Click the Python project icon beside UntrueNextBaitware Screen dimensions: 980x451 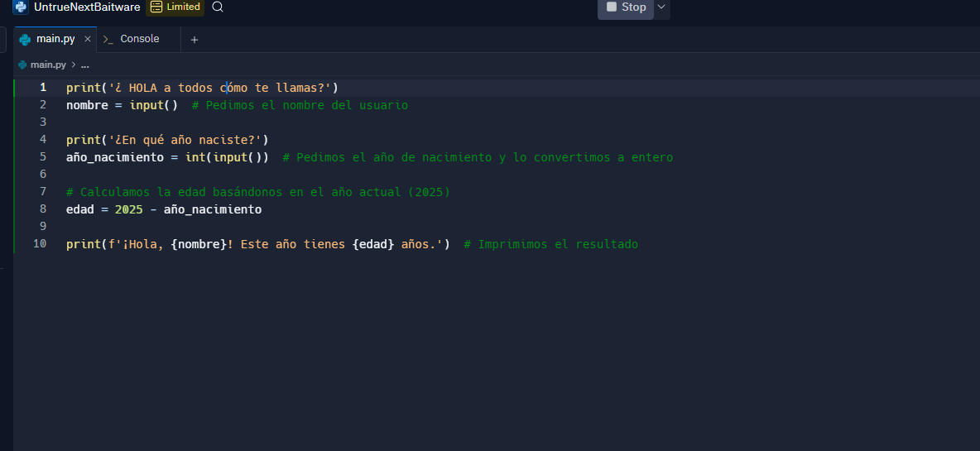tap(21, 7)
